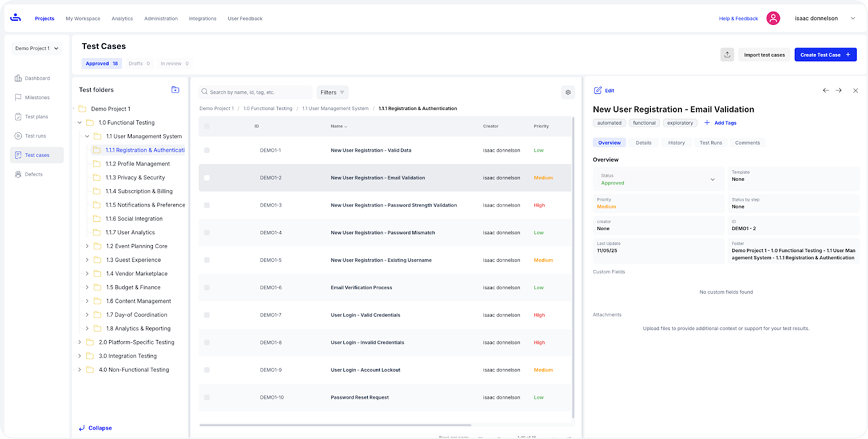Viewport: 868px width, 439px height.
Task: Open the Dashboard sidebar icon
Action: (x=18, y=78)
